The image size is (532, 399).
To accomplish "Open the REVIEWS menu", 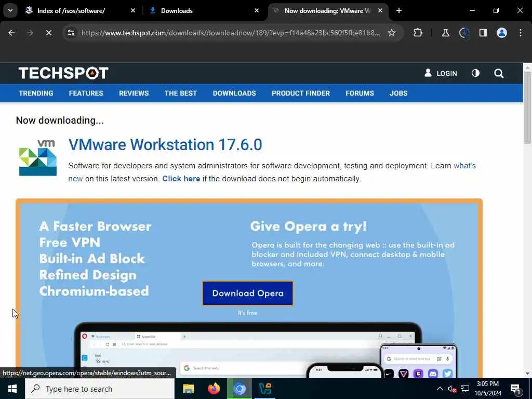I will coord(134,94).
